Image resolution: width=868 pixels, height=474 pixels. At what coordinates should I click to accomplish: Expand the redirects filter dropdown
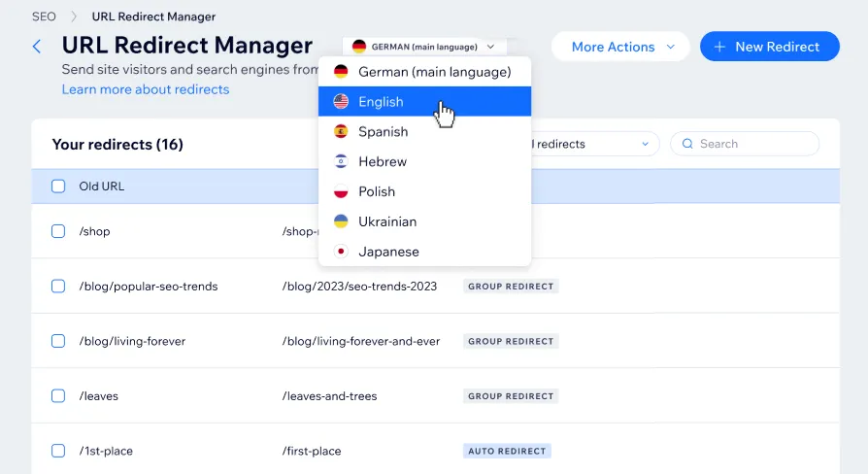(592, 144)
